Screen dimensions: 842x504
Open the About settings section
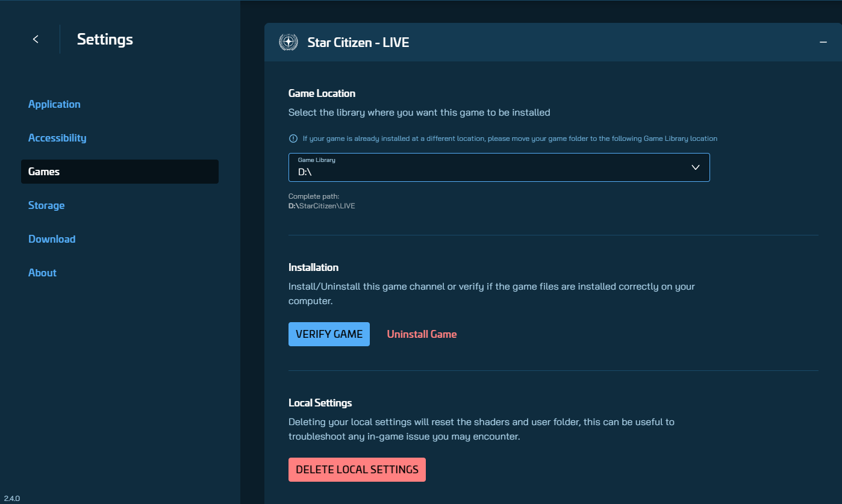coord(42,273)
